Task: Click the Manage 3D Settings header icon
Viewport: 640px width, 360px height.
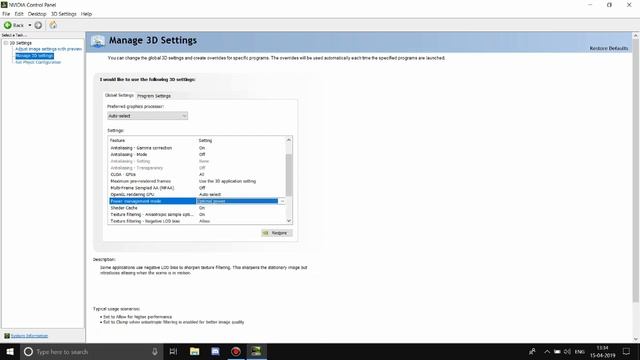Action: tap(98, 41)
